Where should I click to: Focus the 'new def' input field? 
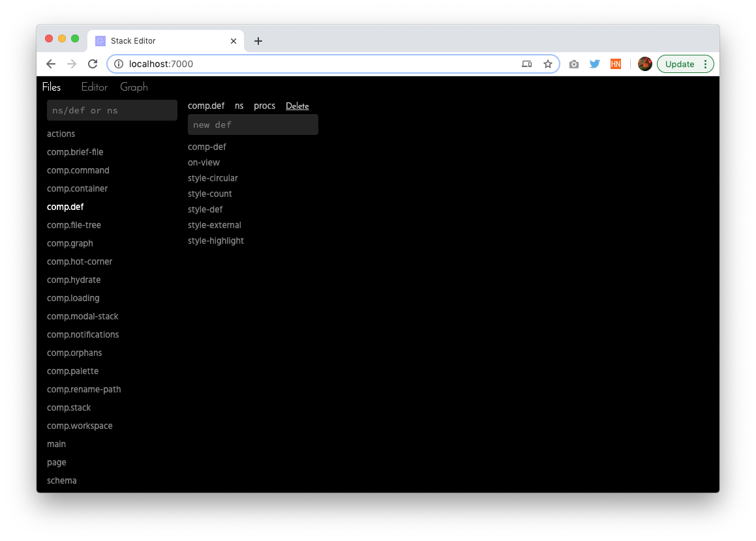252,124
